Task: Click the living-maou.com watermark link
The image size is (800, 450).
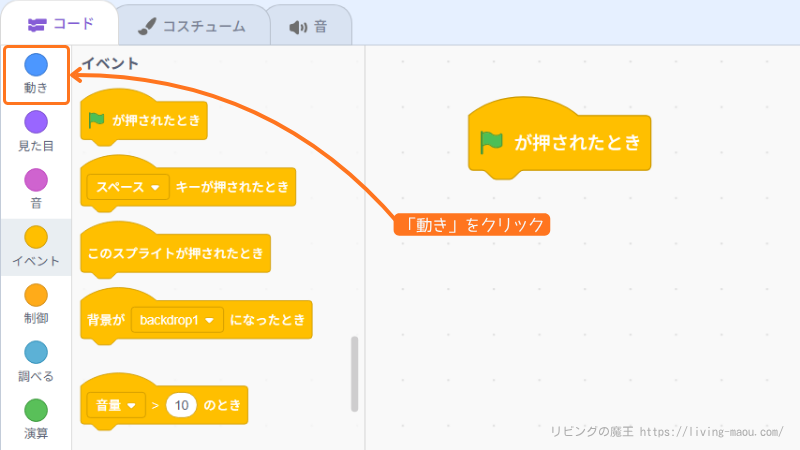Action: 712,431
